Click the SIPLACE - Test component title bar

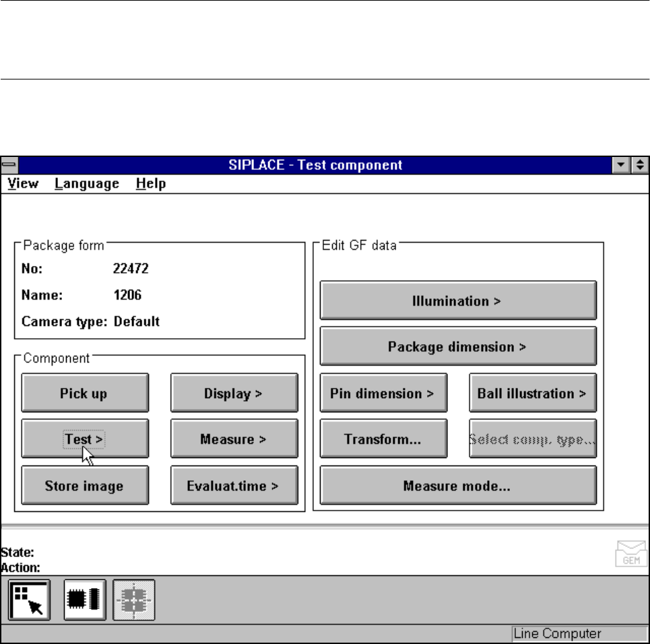(x=315, y=164)
